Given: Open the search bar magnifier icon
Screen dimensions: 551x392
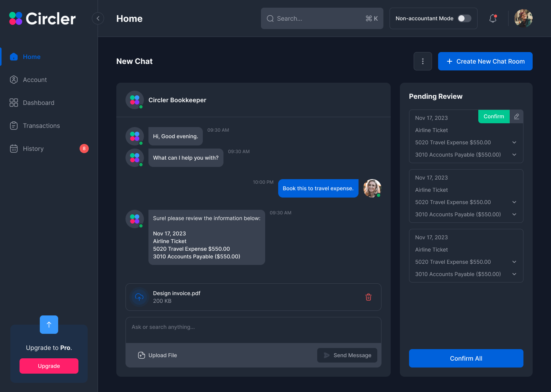Looking at the screenshot, I should [x=270, y=18].
